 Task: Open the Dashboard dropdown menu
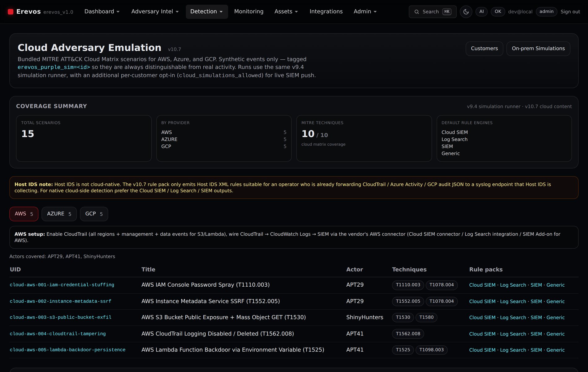click(x=102, y=11)
